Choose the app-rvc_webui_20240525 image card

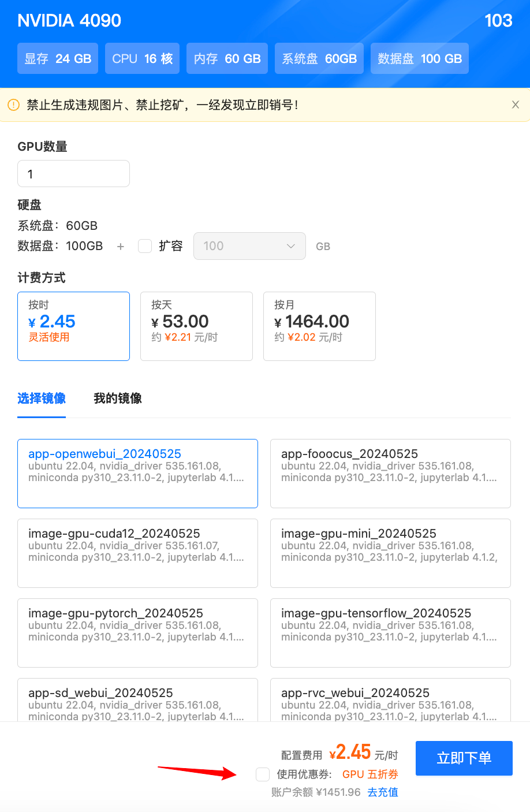(390, 700)
